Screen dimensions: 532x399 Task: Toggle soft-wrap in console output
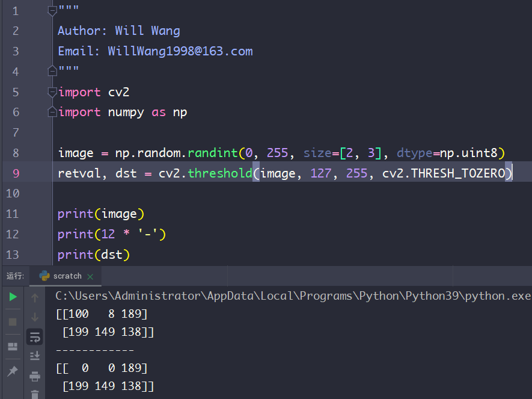[35, 337]
